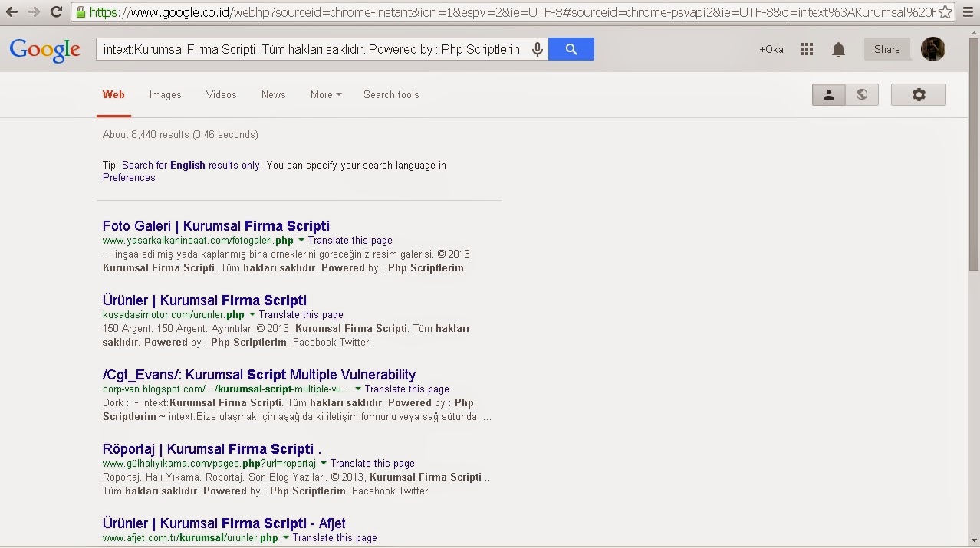Open the account profile picture
The height and width of the screenshot is (548, 980).
pos(932,49)
